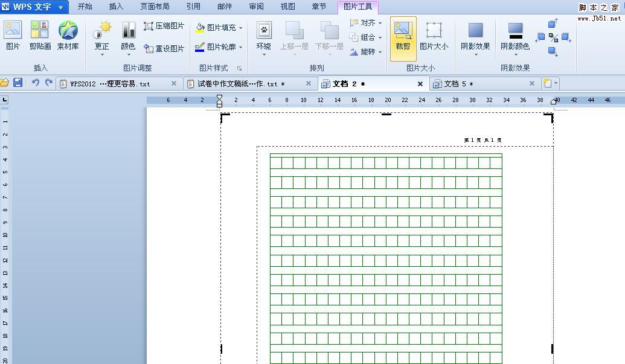Click the ruler tab selector L button
The width and height of the screenshot is (625, 364).
[x=4, y=100]
